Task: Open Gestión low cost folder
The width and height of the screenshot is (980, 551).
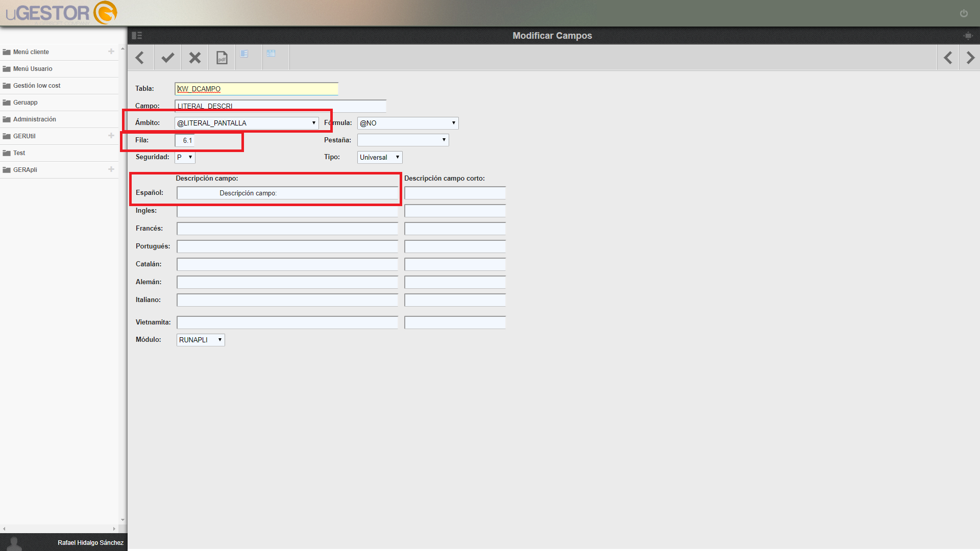Action: point(59,86)
